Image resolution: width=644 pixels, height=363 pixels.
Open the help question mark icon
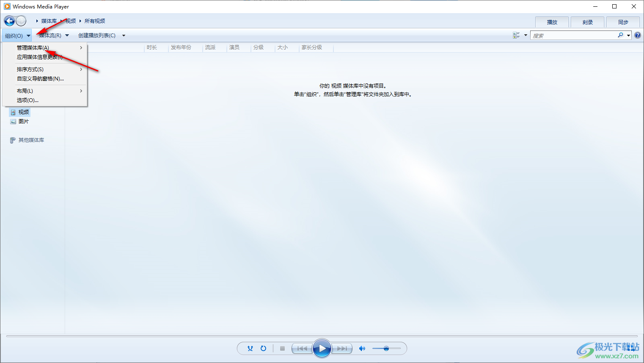638,35
